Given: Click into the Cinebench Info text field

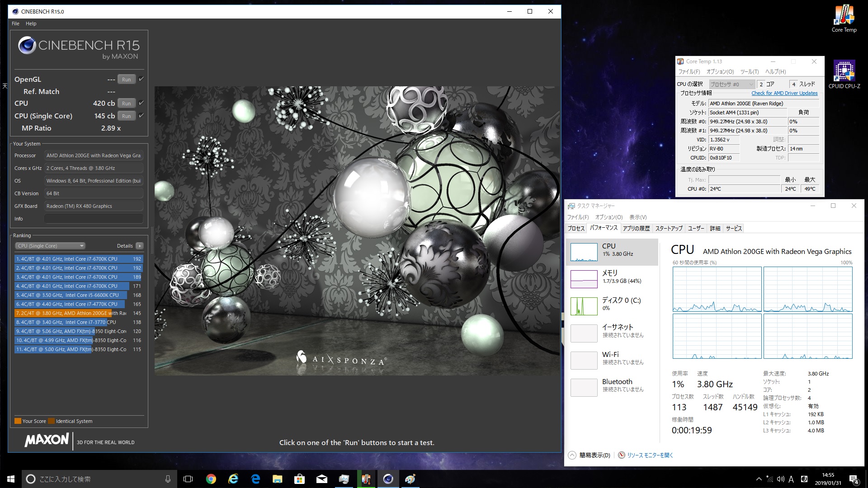Looking at the screenshot, I should click(x=94, y=219).
